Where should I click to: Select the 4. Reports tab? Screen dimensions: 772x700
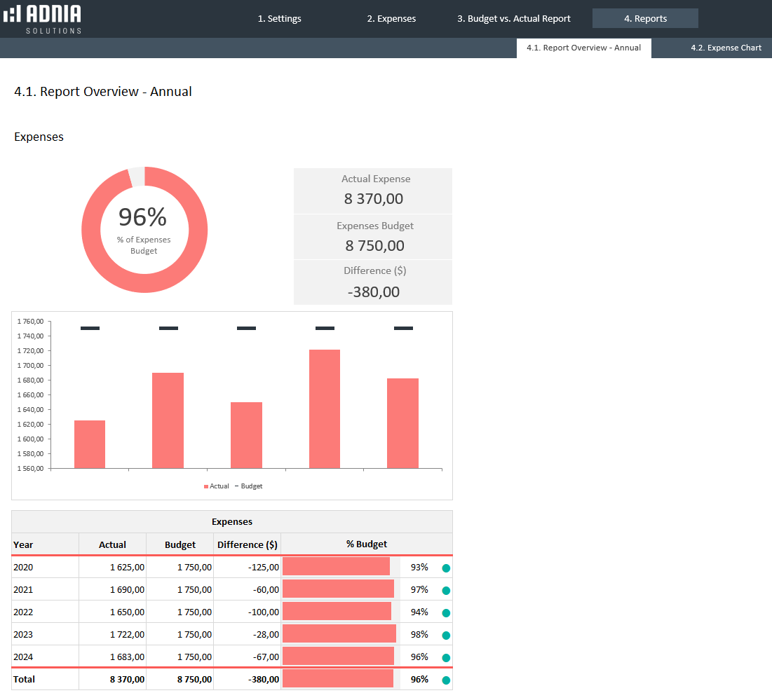[x=645, y=19]
